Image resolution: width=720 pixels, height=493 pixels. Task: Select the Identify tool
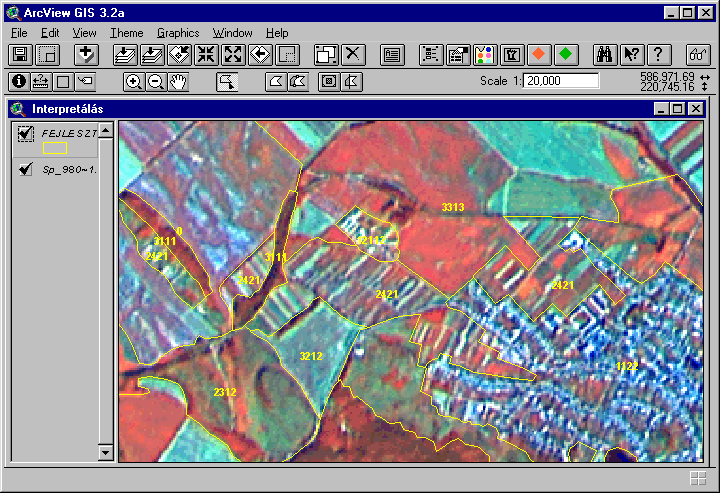(18, 82)
